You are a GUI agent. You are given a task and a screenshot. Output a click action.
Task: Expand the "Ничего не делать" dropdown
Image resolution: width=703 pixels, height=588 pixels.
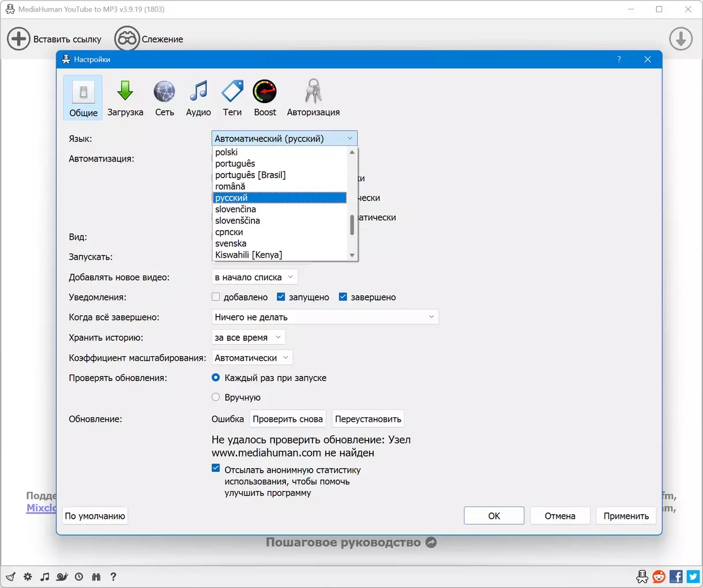(325, 317)
